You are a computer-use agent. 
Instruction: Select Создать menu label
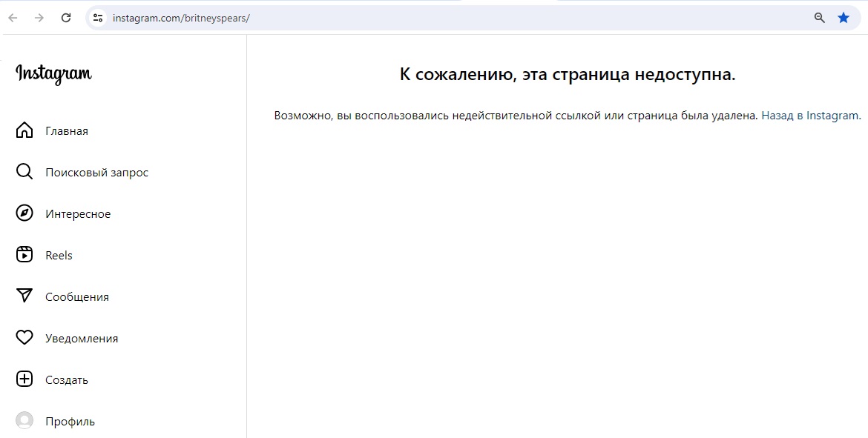67,380
